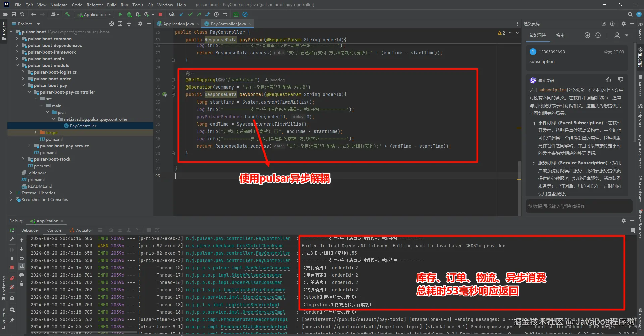Stop Application from Debug sidebar
This screenshot has width=644, height=336.
12,267
